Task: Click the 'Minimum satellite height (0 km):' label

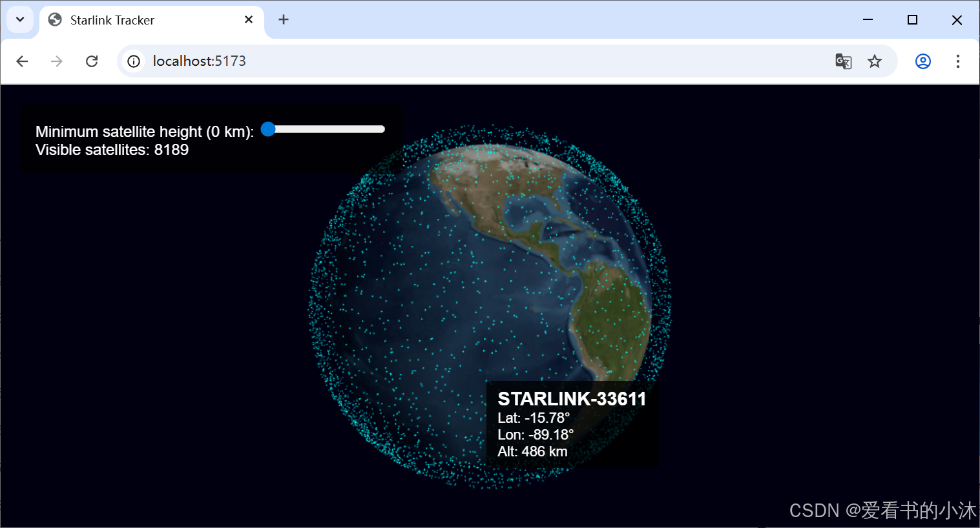Action: (x=145, y=132)
